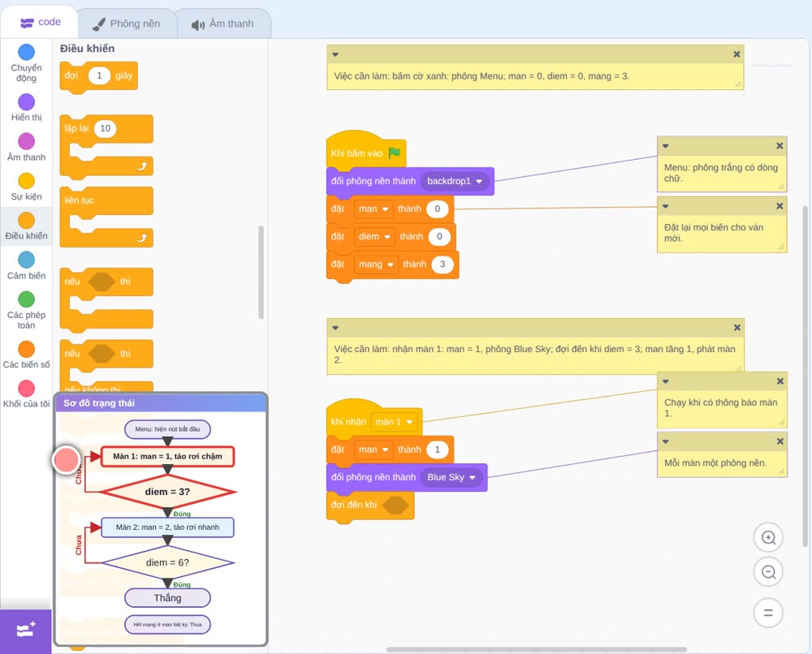Open the Các biến số category
The image size is (812, 654).
(26, 355)
